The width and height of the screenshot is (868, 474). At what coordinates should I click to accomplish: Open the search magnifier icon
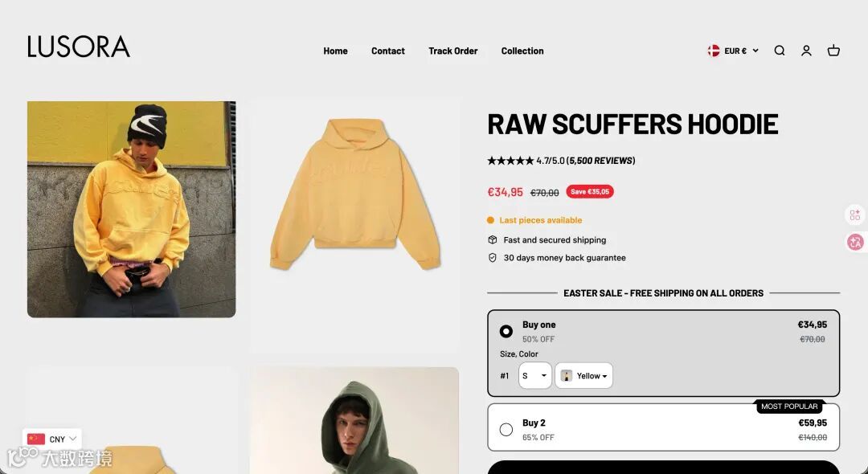point(780,51)
